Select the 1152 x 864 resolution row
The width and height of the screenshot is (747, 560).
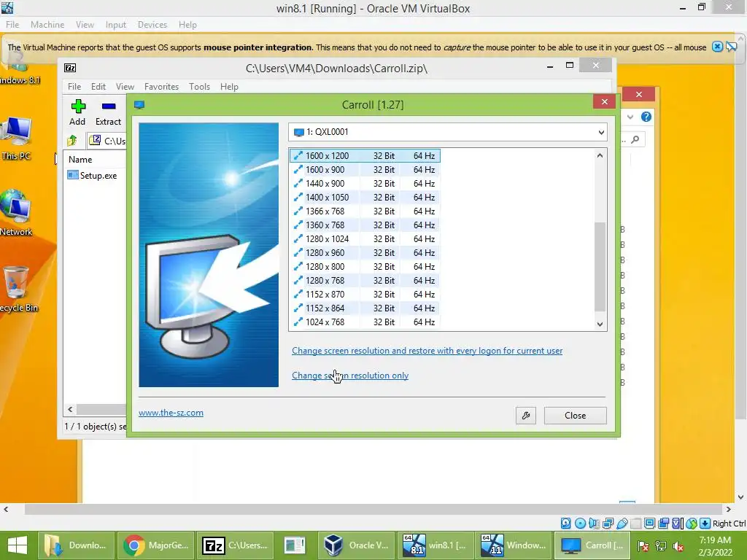click(365, 308)
